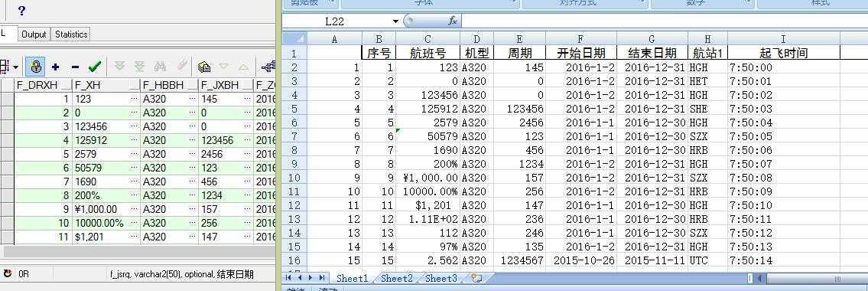This screenshot has height=291, width=868.
Task: Select Excel row 10 header
Action: click(x=294, y=178)
